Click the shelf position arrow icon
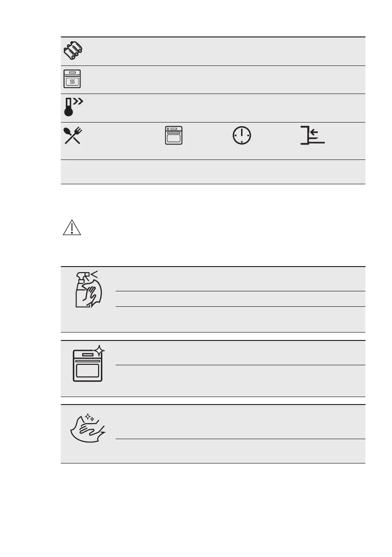392x557 pixels. click(313, 135)
